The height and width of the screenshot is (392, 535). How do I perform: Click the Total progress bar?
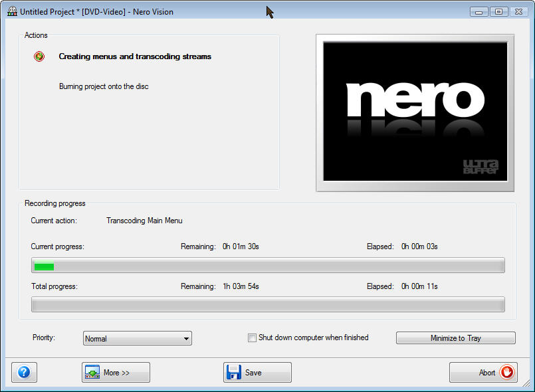[268, 304]
